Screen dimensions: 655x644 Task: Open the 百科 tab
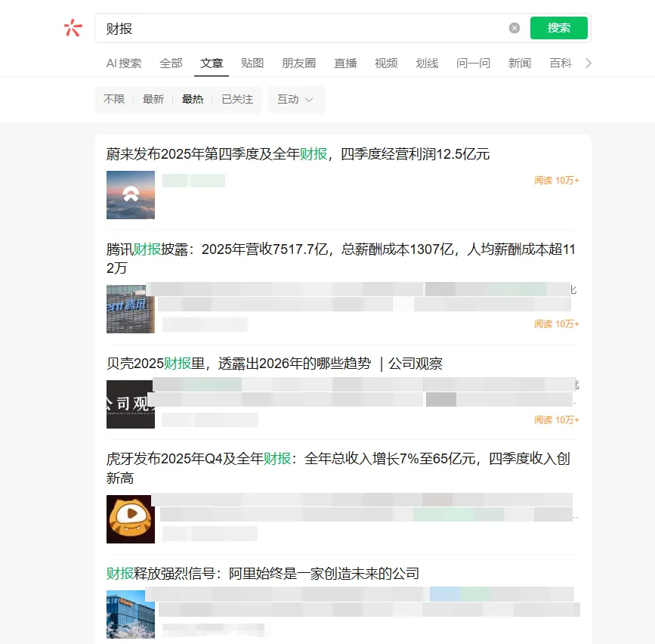click(561, 63)
